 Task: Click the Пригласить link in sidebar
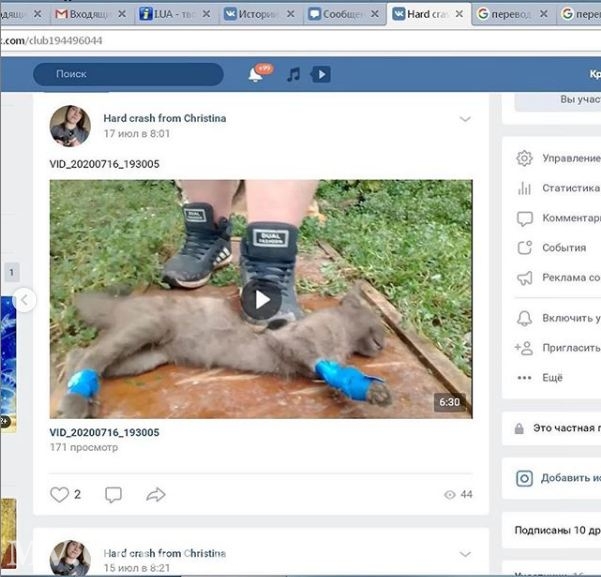pos(560,348)
